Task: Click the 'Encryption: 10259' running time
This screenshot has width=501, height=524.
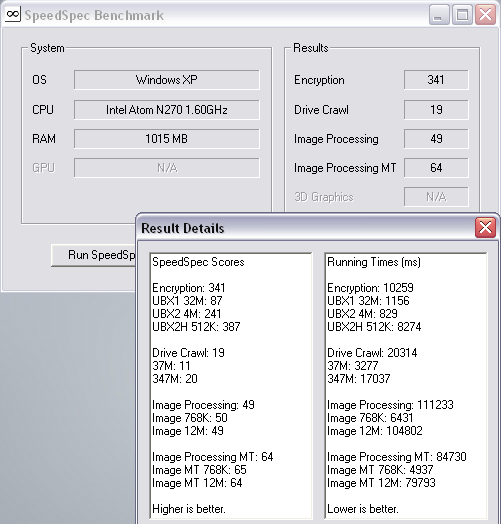Action: coord(370,288)
